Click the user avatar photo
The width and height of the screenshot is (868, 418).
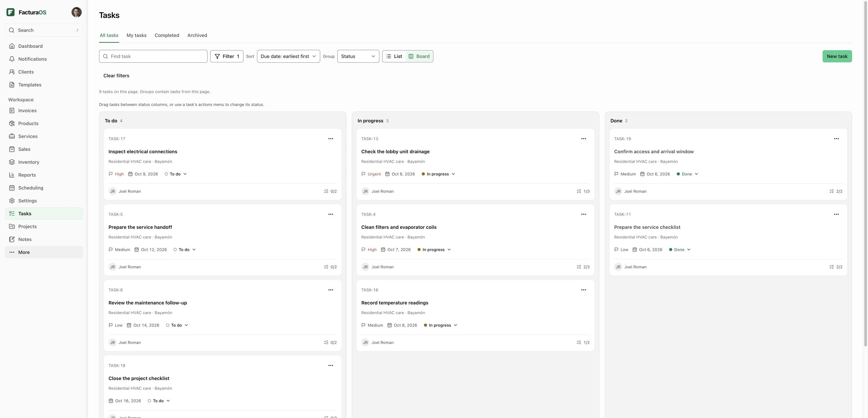pyautogui.click(x=77, y=12)
